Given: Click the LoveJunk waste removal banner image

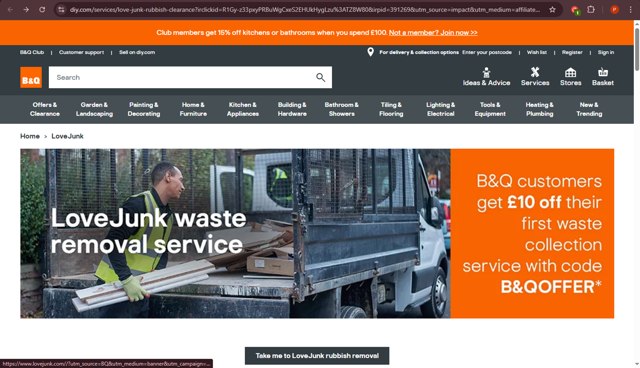Looking at the screenshot, I should click(x=236, y=233).
